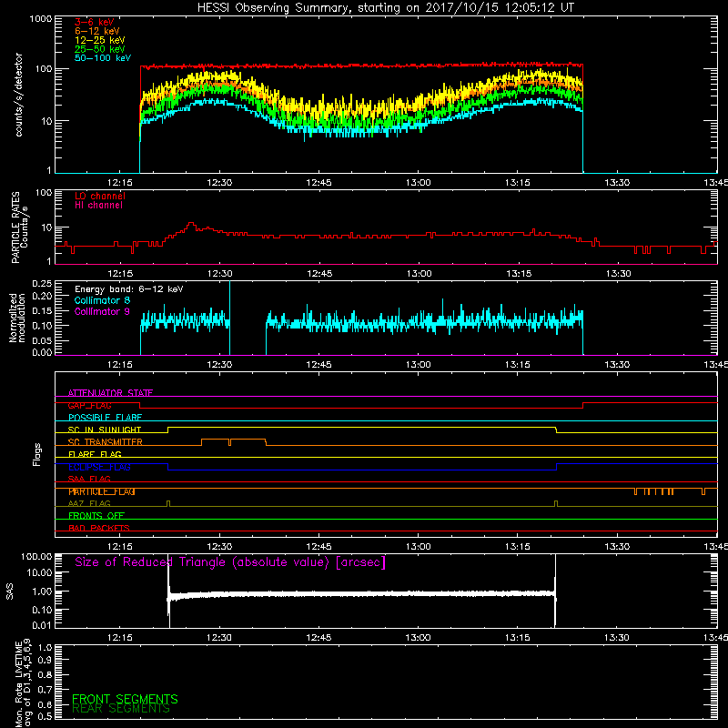Click the POSSIBLE_FLARE flag label
The image size is (728, 728).
[105, 418]
